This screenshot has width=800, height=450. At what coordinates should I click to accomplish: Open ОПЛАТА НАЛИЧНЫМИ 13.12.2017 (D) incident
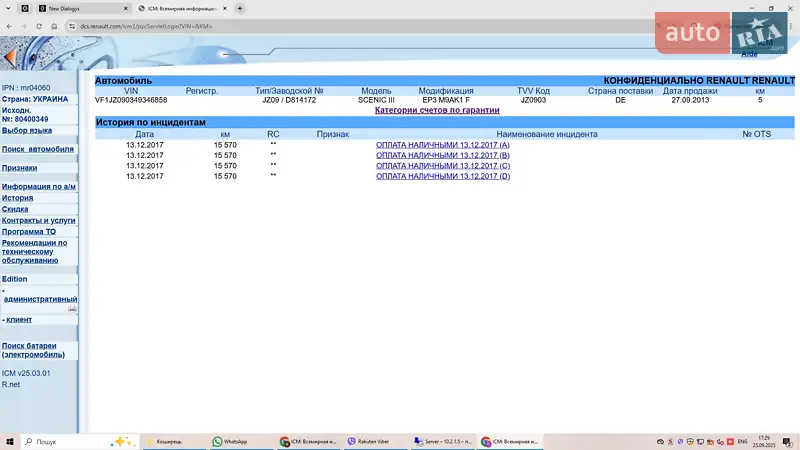pos(442,176)
